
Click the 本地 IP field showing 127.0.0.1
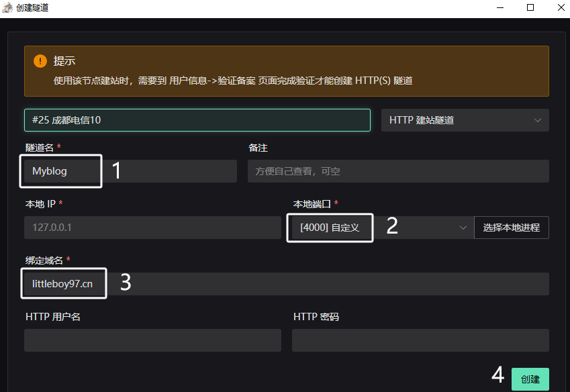click(x=152, y=228)
